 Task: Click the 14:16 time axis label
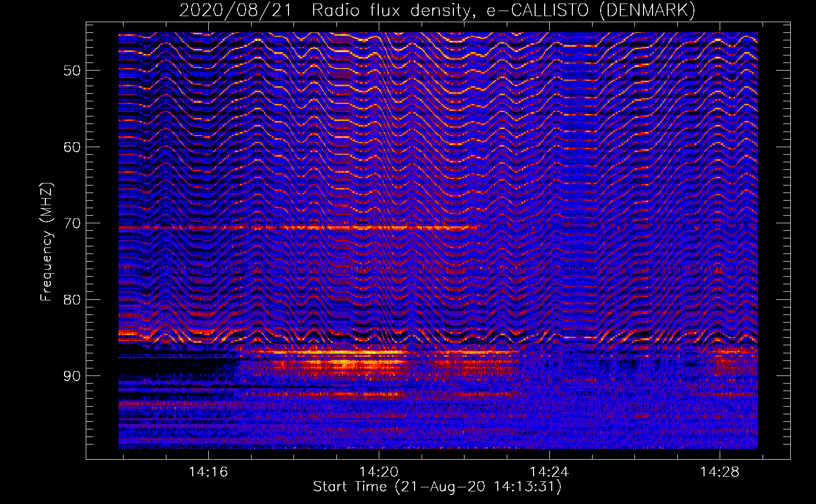[208, 472]
